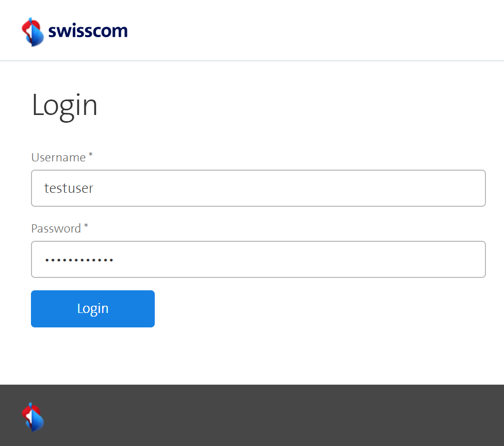Click the masked password dots
504x446 pixels.
click(x=79, y=260)
